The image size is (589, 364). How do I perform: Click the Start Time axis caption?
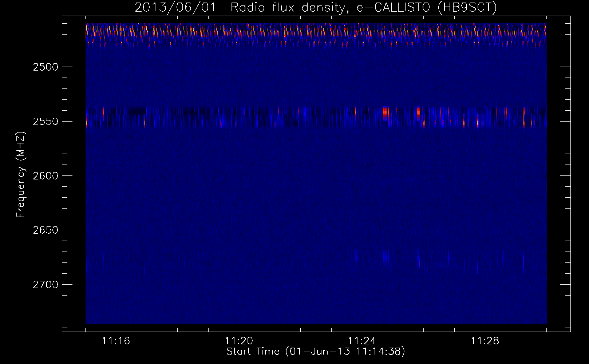[x=316, y=352]
